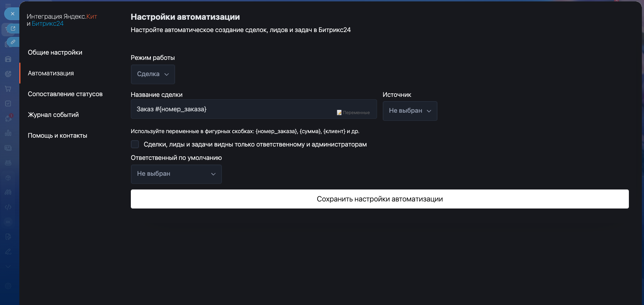644x305 pixels.
Task: Open the cube box icon in the sidebar
Action: 8,178
